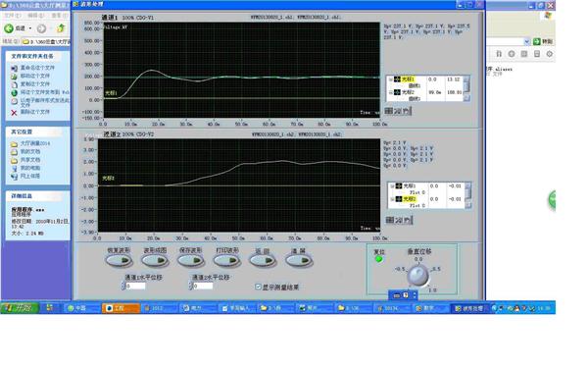Click the 返回 oval button
This screenshot has width=588, height=368.
click(x=263, y=260)
